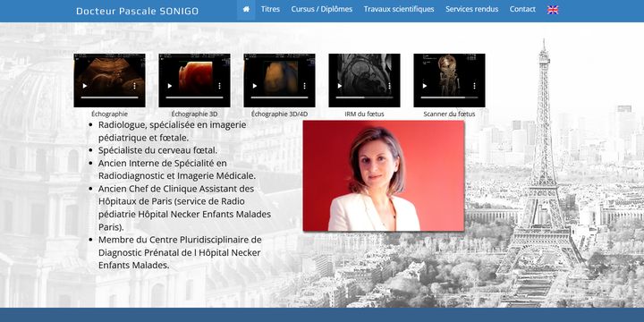The image size is (644, 322).
Task: Click the 'Spécialiste du cerveau fœtal.' bullet
Action: [x=157, y=150]
